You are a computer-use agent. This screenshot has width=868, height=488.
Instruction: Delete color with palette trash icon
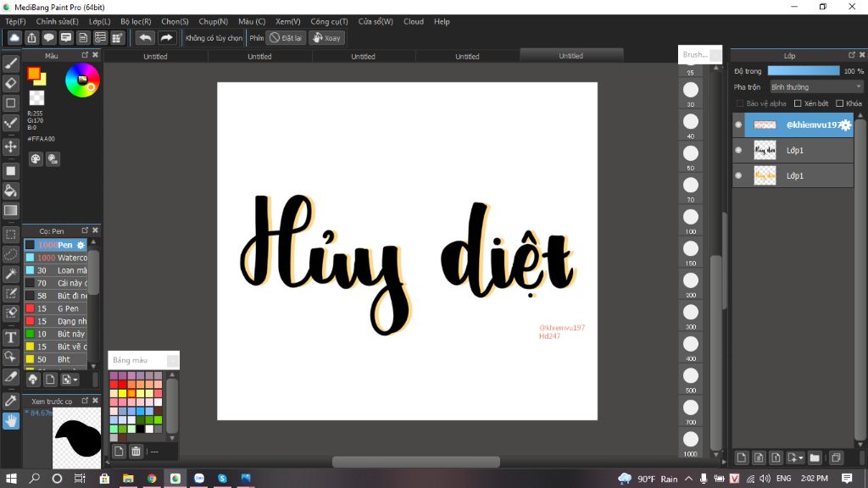pyautogui.click(x=136, y=452)
